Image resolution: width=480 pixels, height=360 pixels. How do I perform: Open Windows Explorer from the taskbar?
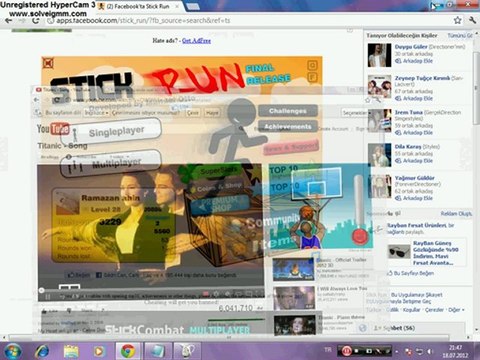click(71, 351)
